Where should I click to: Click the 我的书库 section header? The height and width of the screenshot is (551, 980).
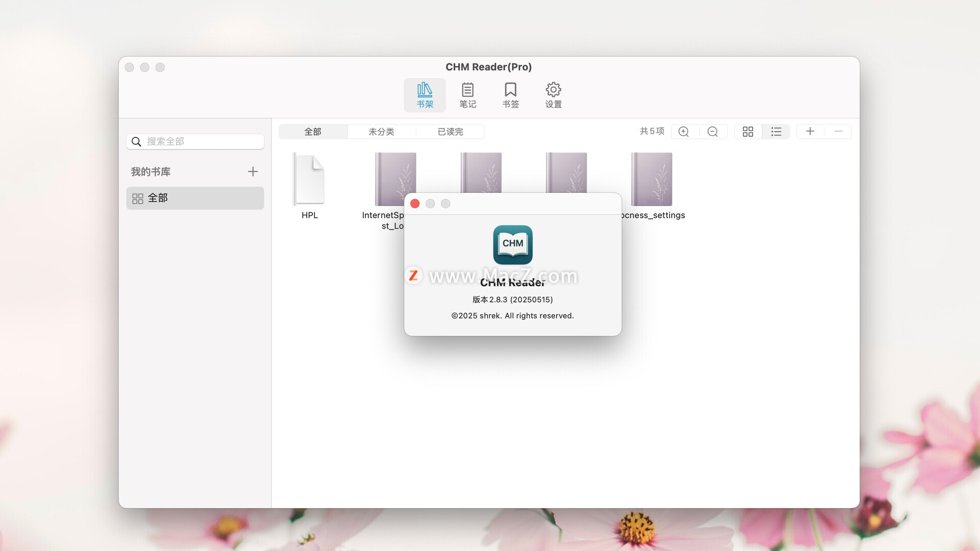point(151,171)
